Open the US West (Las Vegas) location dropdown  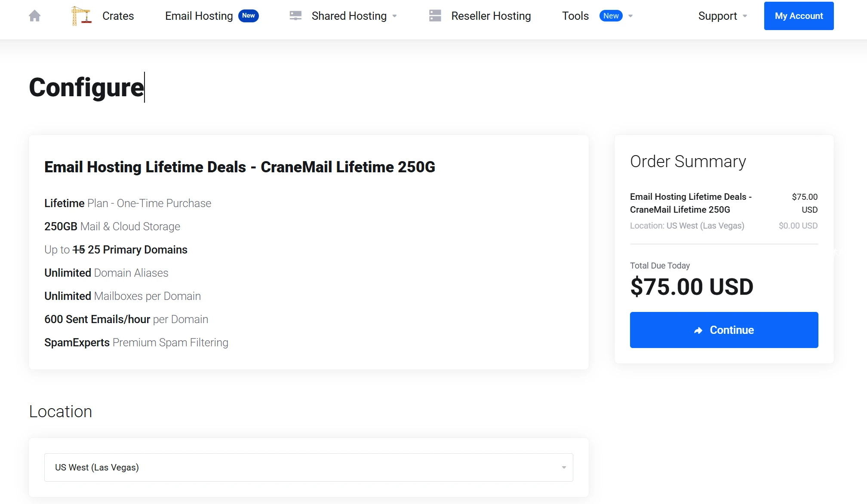(x=309, y=467)
